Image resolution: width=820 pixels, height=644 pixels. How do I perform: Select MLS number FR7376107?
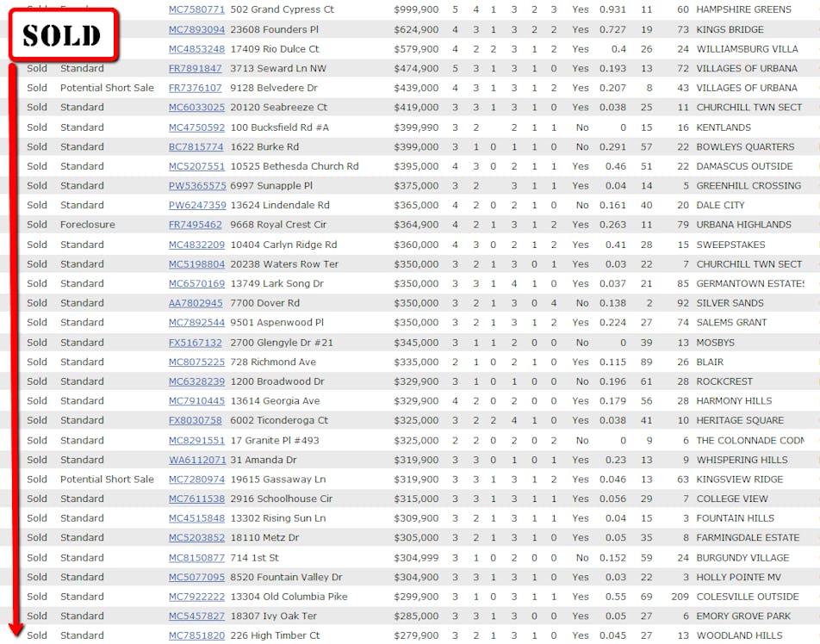tap(196, 88)
